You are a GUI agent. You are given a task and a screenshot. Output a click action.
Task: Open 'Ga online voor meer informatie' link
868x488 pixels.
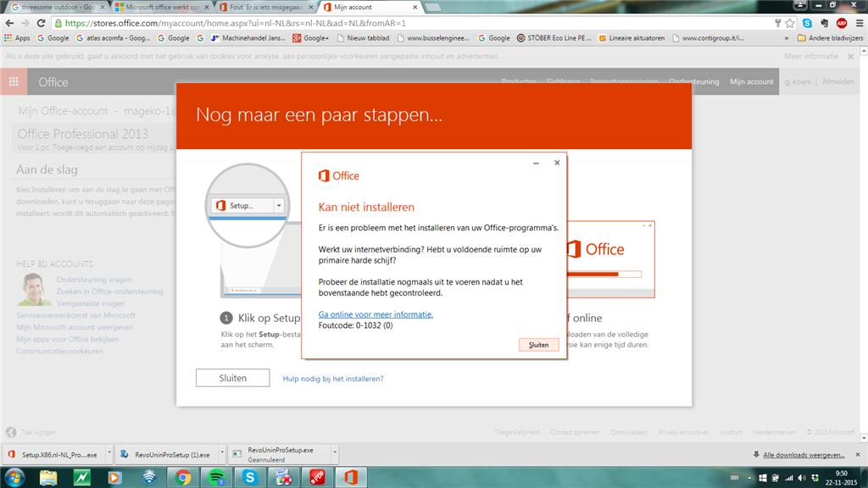tap(376, 314)
